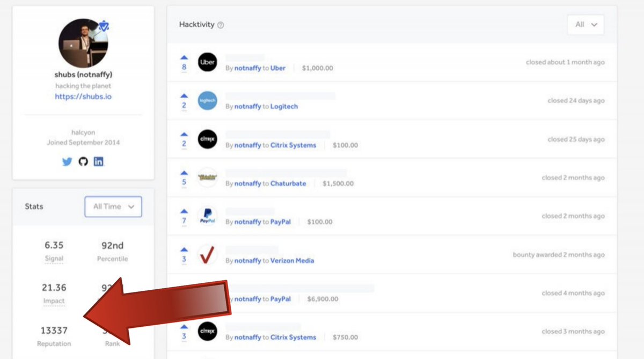This screenshot has width=644, height=359.
Task: Click the Verizon Media checkmark logo
Action: point(207,254)
